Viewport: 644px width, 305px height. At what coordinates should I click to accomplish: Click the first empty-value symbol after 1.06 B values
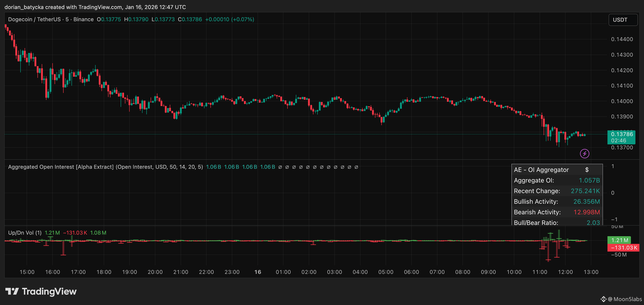[x=280, y=167]
